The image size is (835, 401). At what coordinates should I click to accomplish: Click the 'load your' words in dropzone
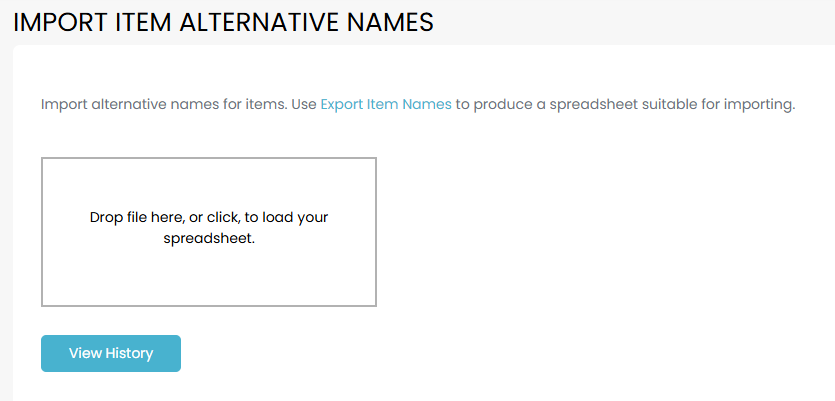click(x=295, y=217)
